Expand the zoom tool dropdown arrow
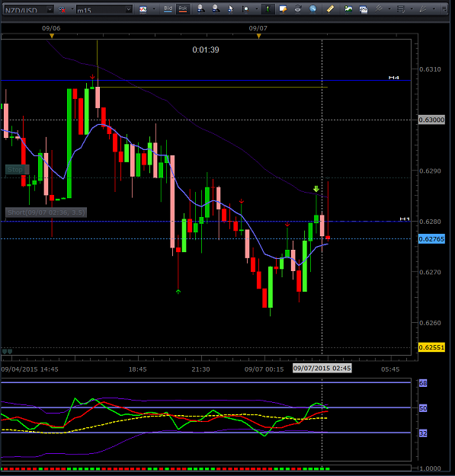This screenshot has width=455, height=476. pos(257,9)
